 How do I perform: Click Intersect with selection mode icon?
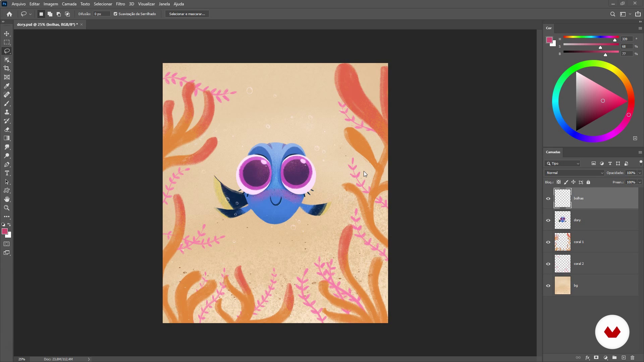(67, 14)
